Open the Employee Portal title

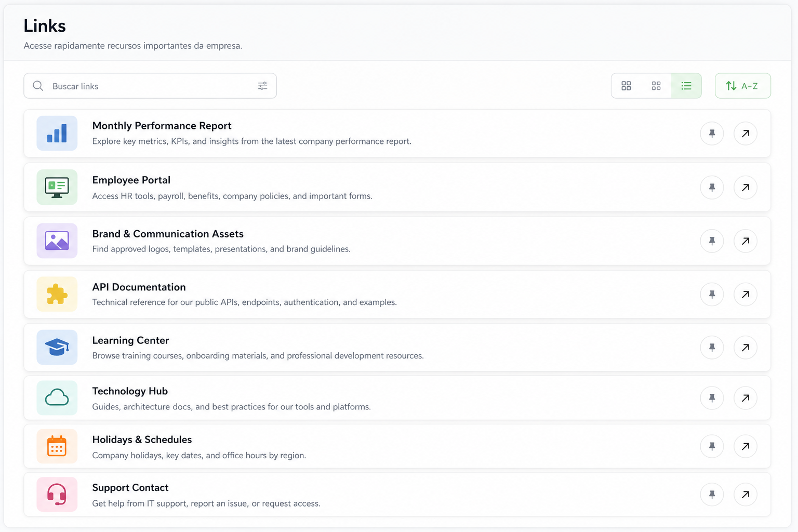pyautogui.click(x=131, y=180)
